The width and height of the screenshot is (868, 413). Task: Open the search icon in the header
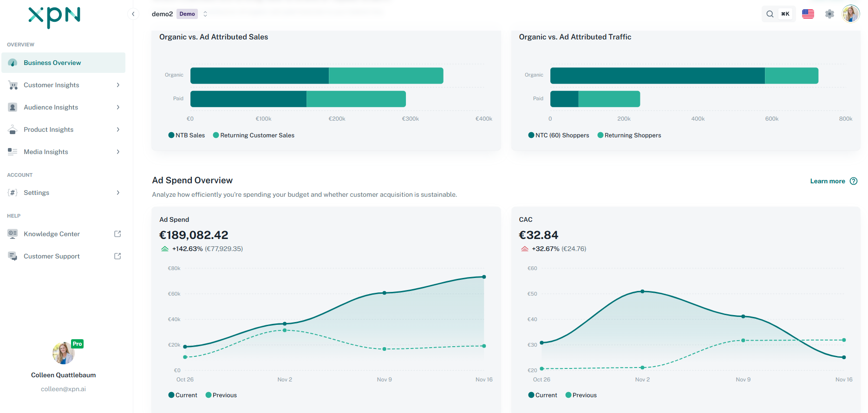click(x=770, y=14)
